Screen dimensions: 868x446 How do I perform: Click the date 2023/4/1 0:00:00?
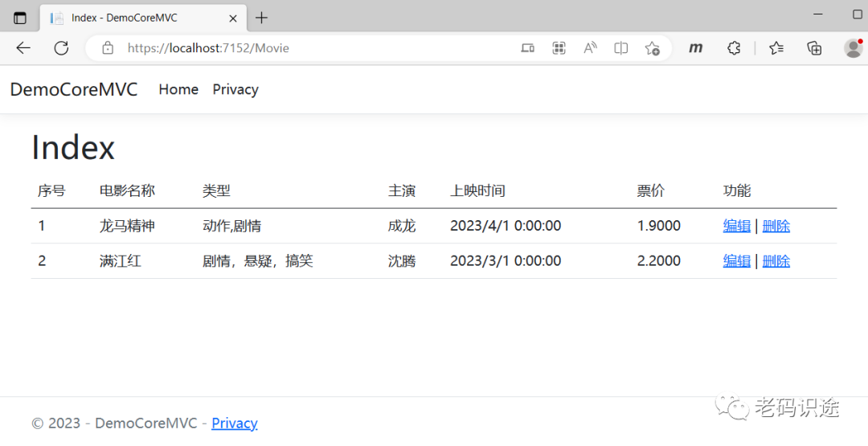tap(506, 226)
